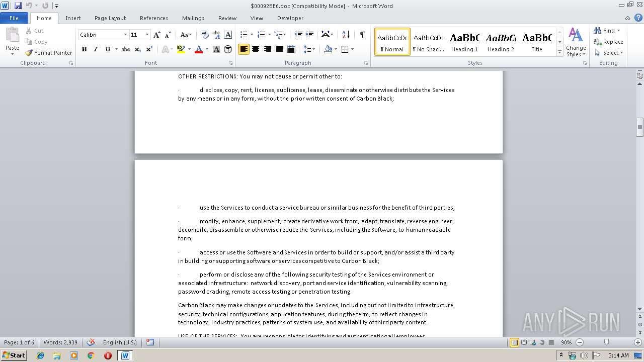Toggle Print Layout view
The image size is (644, 362).
pos(514,342)
